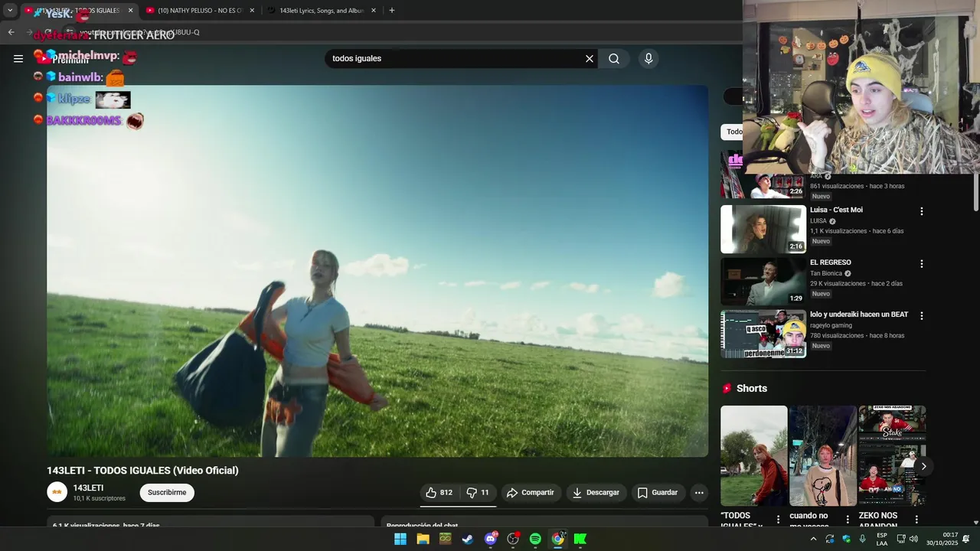Close the NATHY PELUSO tab

click(x=252, y=11)
